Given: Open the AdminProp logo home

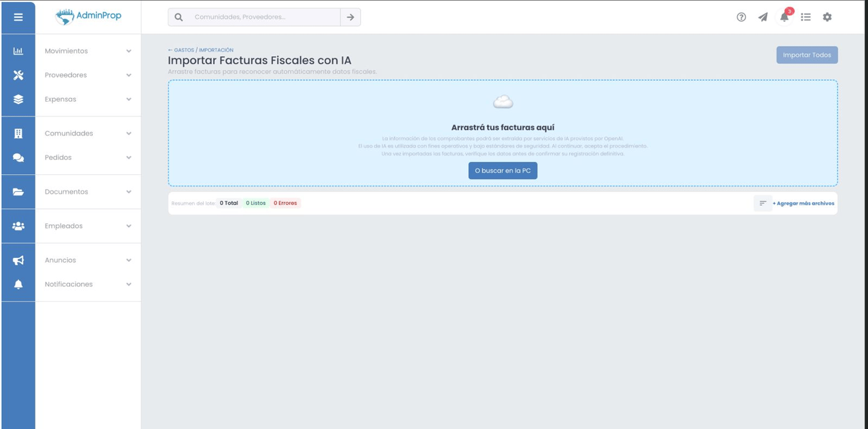Looking at the screenshot, I should [x=88, y=16].
